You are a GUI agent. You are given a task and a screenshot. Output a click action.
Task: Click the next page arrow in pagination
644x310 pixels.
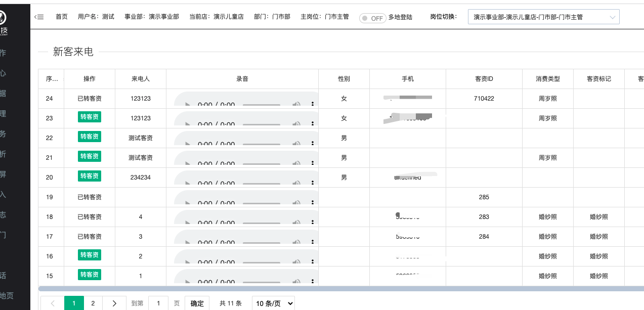[x=114, y=303]
